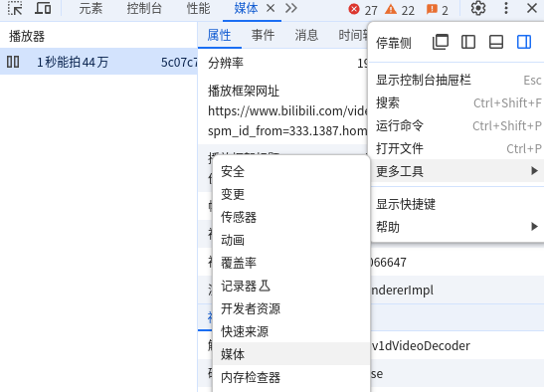Open 覆盖率 from more tools submenu
This screenshot has height=392, width=544.
(291, 264)
